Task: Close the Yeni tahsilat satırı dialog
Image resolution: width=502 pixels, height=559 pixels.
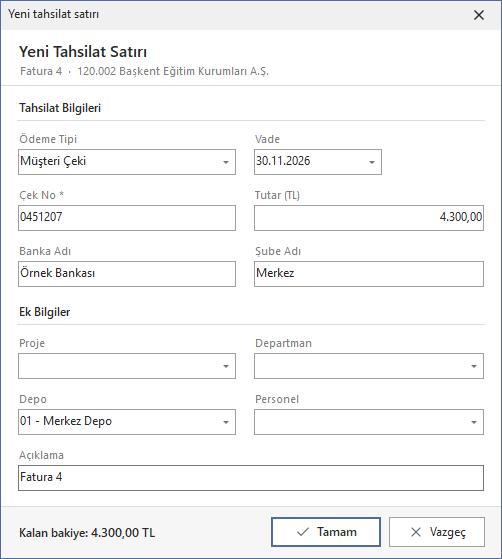Action: coord(478,15)
